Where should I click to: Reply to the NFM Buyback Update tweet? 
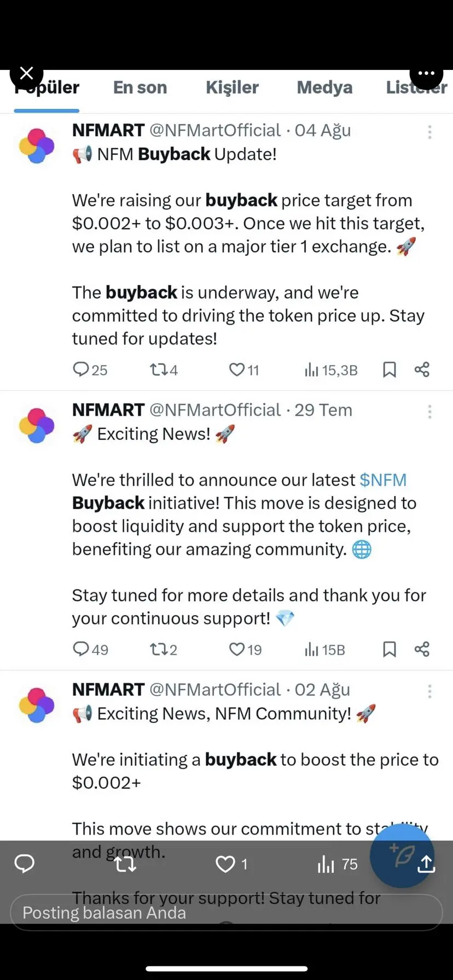[90, 370]
